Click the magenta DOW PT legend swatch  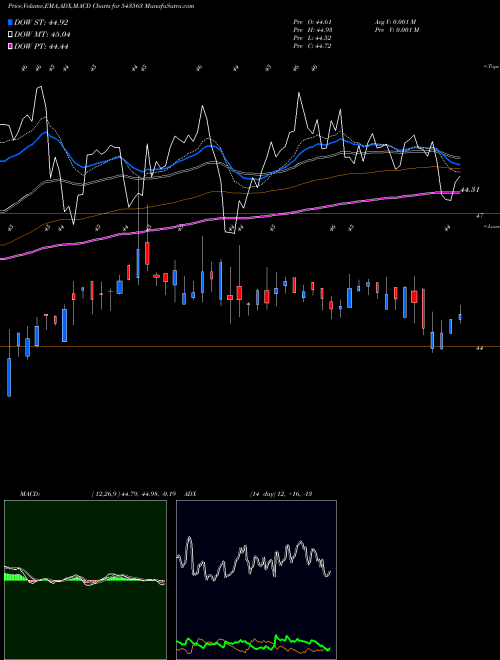pyautogui.click(x=11, y=46)
